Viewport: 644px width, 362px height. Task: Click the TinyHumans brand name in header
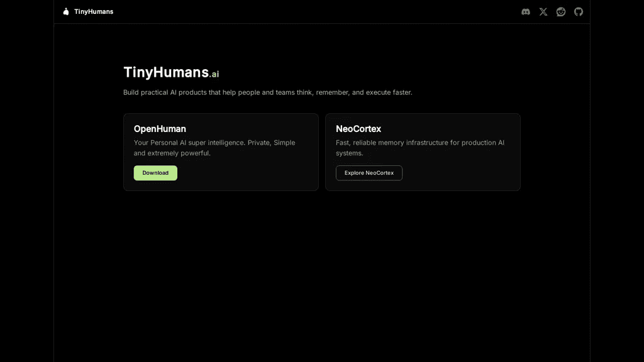(94, 11)
